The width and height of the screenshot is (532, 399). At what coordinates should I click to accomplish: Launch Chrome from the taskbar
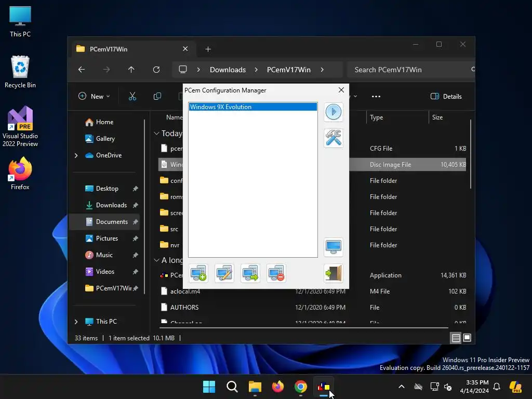coord(301,387)
